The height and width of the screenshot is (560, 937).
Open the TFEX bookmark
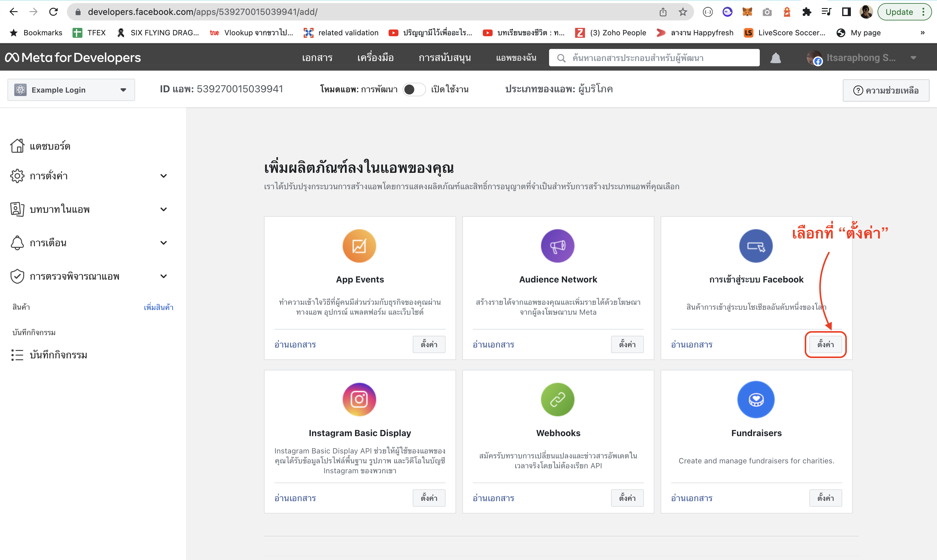[x=89, y=33]
